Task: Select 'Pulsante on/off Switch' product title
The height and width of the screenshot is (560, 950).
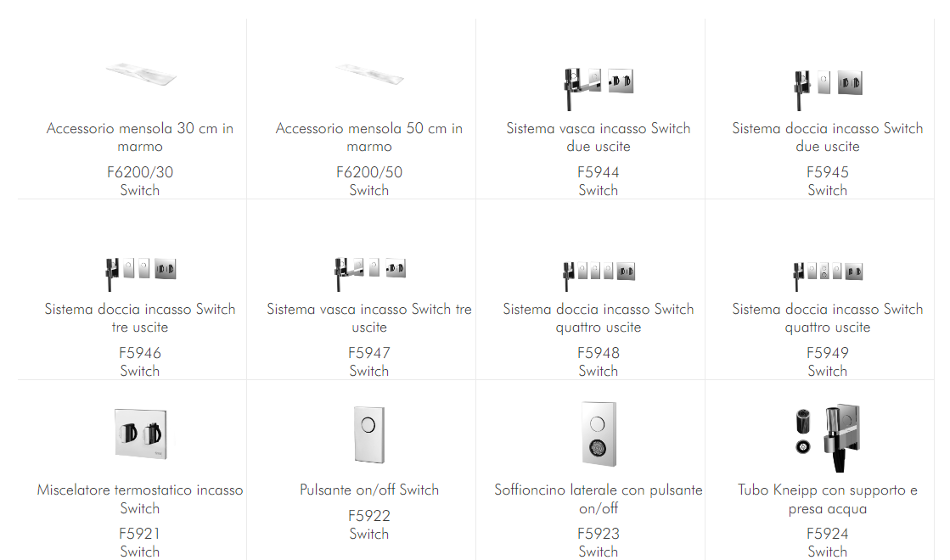Action: point(369,490)
